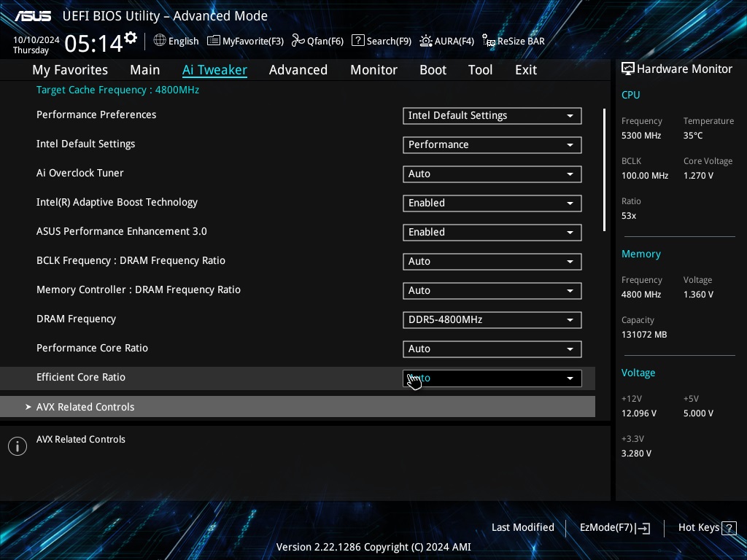Switch to Main tab
Viewport: 747px width, 560px height.
[x=145, y=69]
